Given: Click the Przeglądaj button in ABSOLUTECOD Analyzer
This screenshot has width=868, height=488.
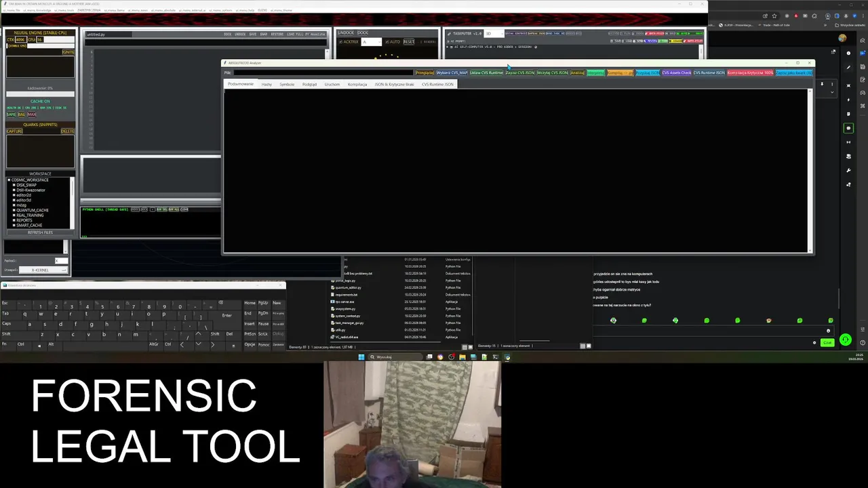Looking at the screenshot, I should tap(425, 73).
